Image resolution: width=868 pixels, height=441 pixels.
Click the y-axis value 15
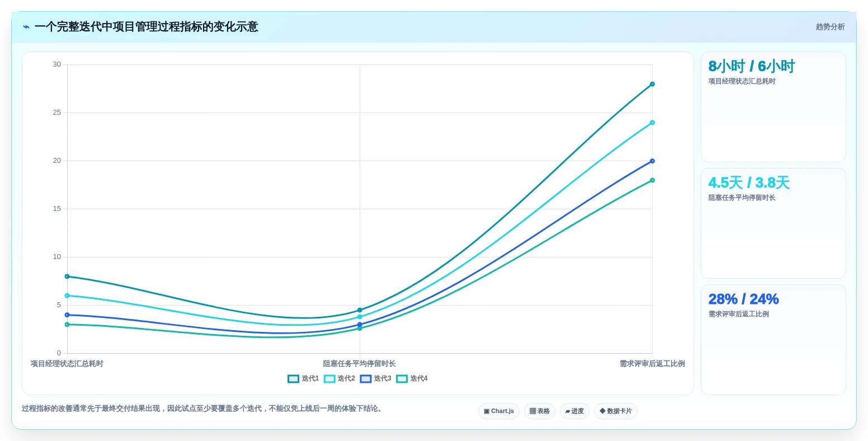point(57,209)
